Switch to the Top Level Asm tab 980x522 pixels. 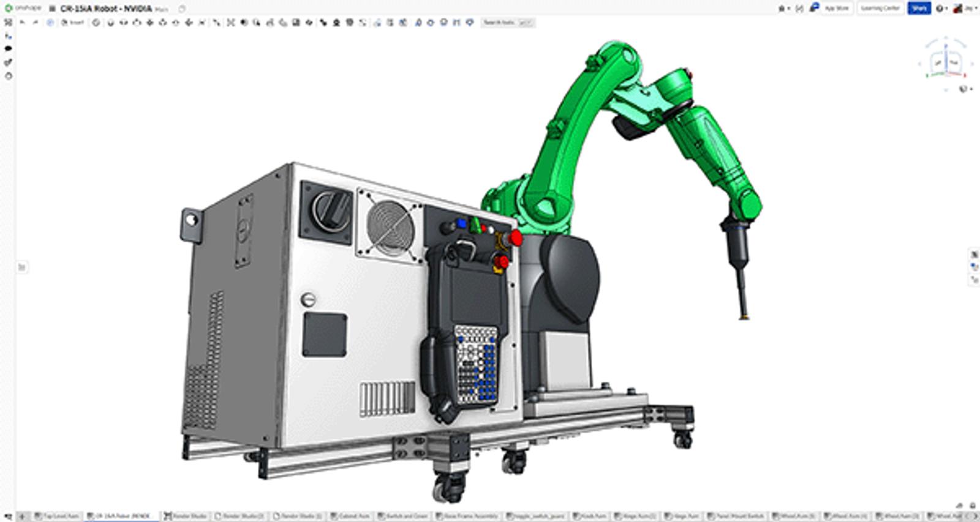(x=57, y=516)
